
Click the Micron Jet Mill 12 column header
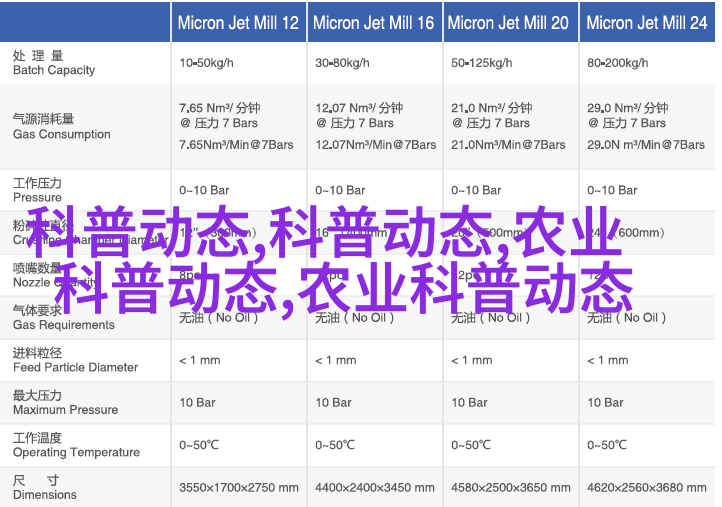click(238, 23)
